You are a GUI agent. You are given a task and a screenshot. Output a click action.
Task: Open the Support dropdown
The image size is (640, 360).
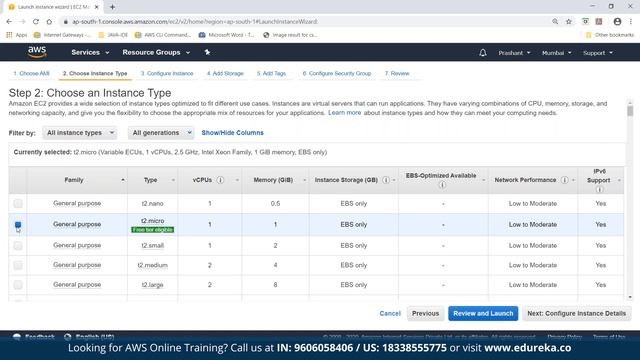[598, 53]
